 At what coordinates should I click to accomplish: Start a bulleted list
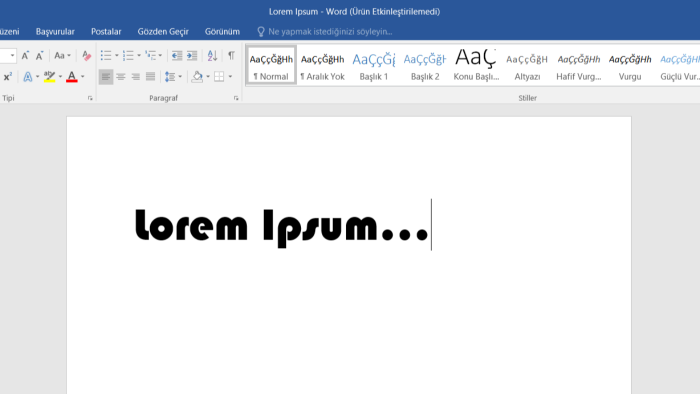(106, 55)
